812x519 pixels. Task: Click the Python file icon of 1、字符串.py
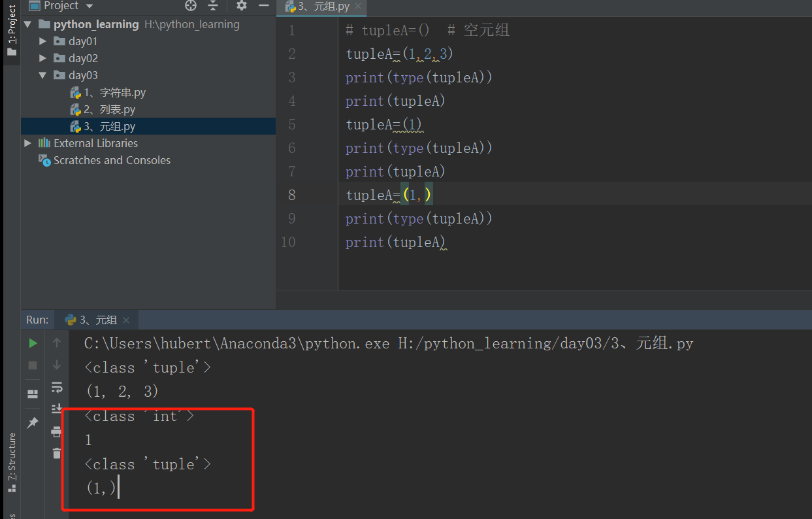tap(75, 92)
